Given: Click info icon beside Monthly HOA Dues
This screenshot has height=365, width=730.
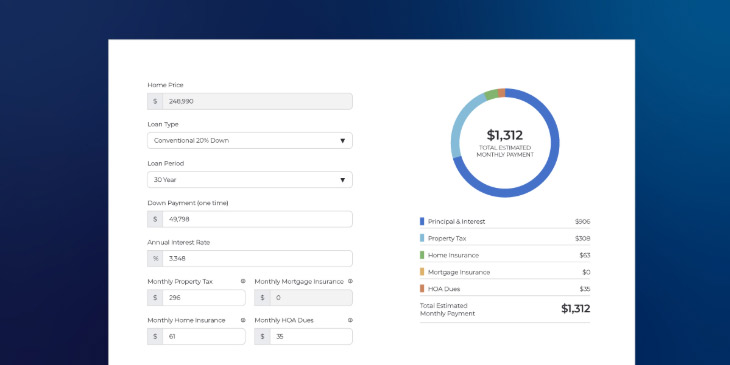Looking at the screenshot, I should (x=350, y=320).
